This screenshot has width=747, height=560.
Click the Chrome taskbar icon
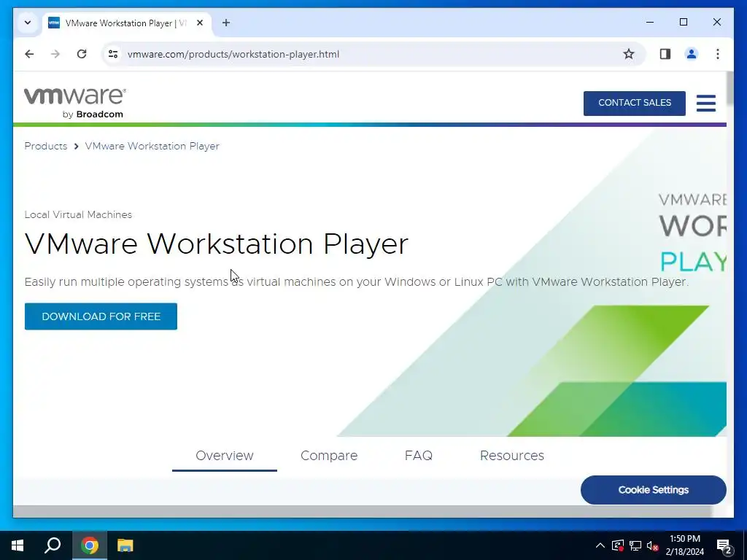(x=90, y=545)
